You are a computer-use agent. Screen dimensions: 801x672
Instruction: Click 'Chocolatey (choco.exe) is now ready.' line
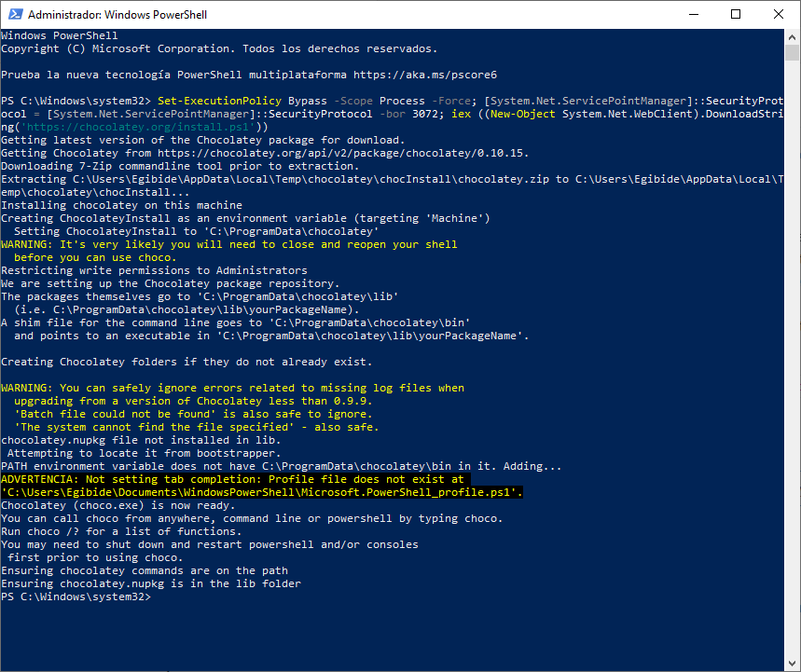click(118, 505)
